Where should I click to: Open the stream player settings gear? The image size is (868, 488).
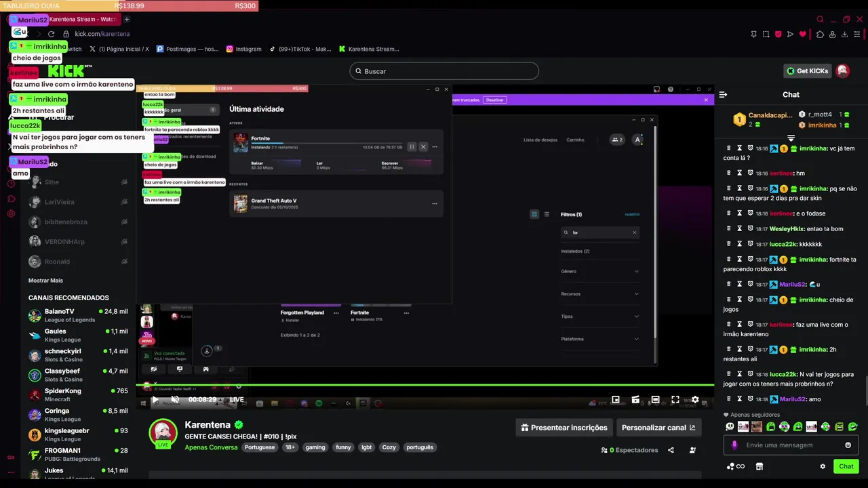tap(695, 400)
